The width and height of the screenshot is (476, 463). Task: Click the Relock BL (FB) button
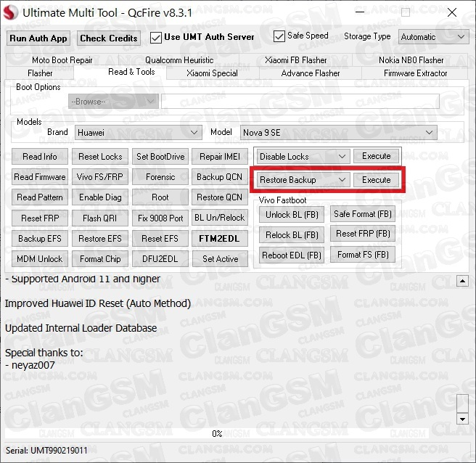pos(292,235)
